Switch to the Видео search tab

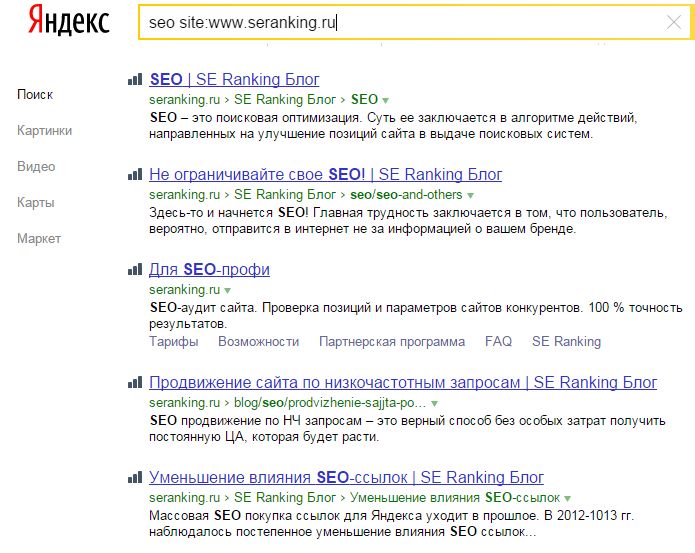pos(36,167)
